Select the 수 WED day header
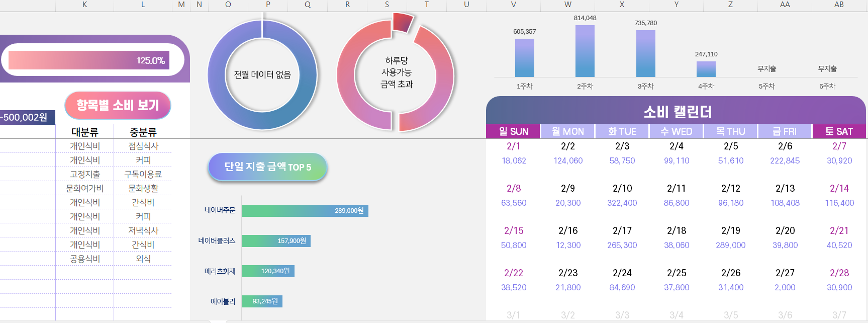 tap(676, 131)
